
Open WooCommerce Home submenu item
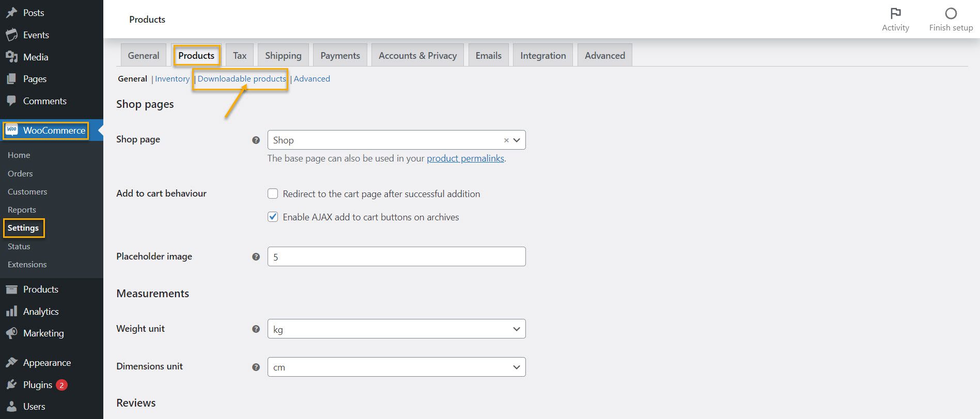pos(19,155)
